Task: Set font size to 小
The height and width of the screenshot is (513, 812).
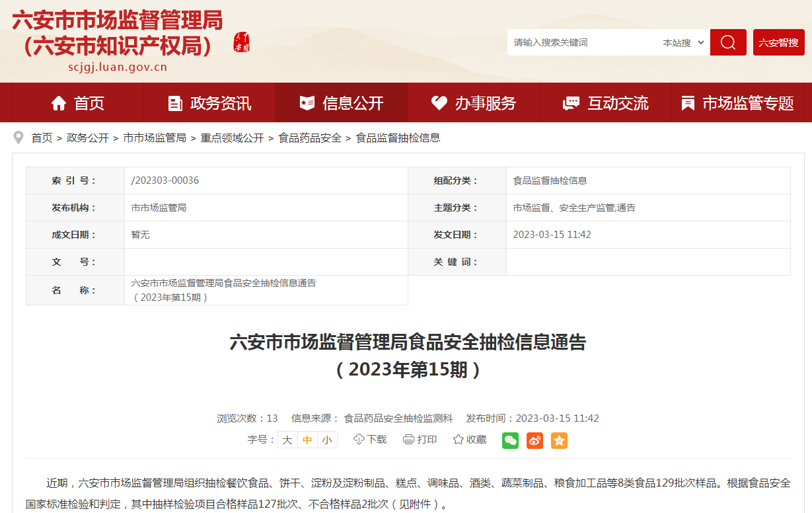Action: coord(327,440)
